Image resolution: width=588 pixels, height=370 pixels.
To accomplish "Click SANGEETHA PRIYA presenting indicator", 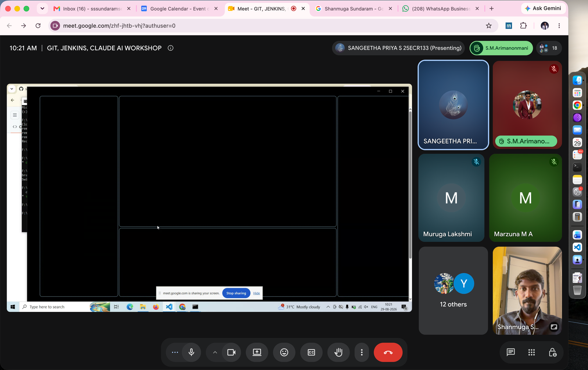I will pos(398,48).
